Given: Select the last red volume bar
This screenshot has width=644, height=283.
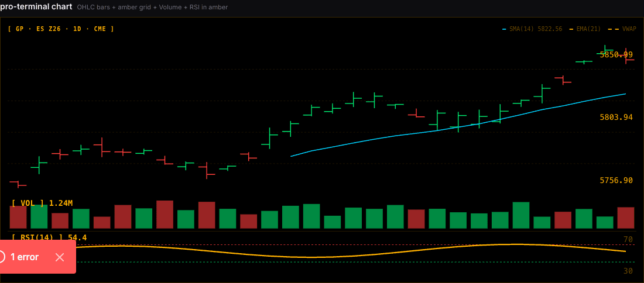Looking at the screenshot, I should click(x=625, y=218).
